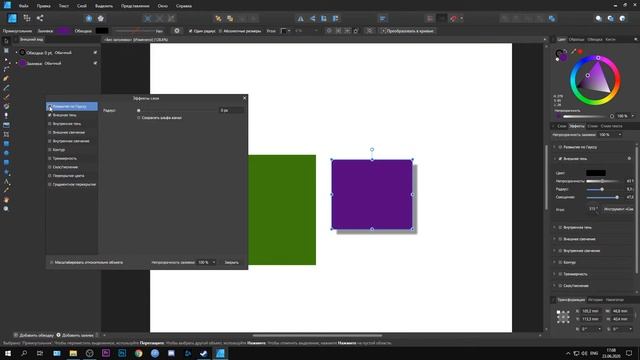Viewport: 640px width, 360px height.
Task: Open File Explorer from taskbar
Action: (73, 353)
